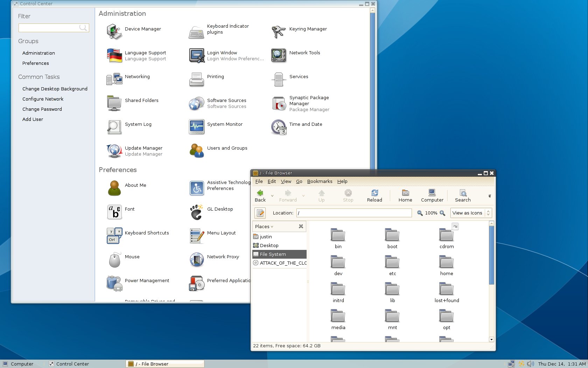Viewport: 588px width, 368px height.
Task: Open Shared Folders
Action: click(x=133, y=103)
